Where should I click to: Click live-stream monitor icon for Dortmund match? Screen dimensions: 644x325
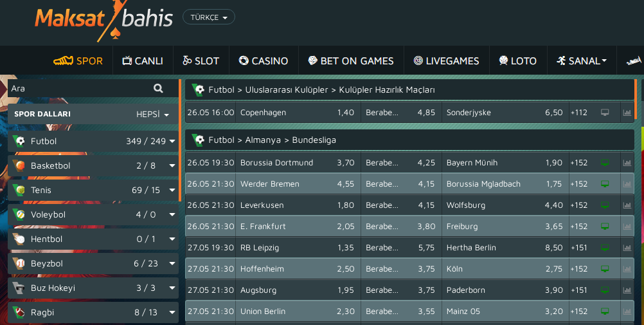coord(605,163)
